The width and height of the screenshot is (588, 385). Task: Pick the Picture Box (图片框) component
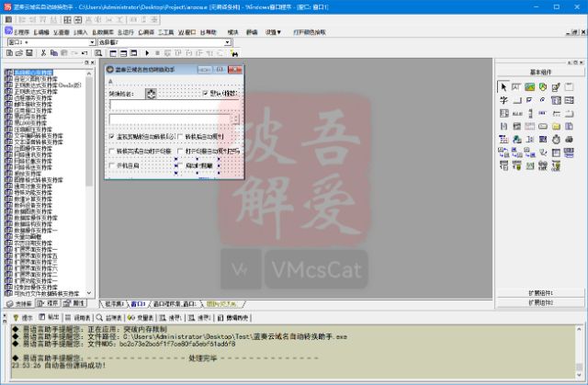tap(529, 87)
